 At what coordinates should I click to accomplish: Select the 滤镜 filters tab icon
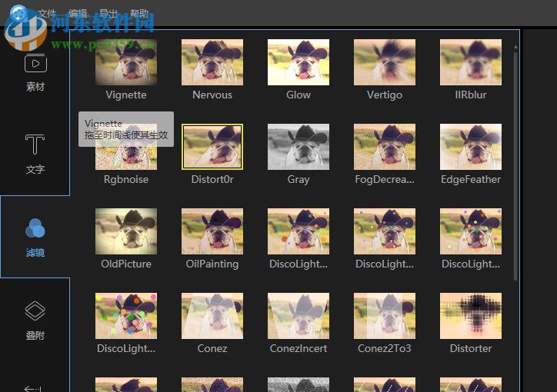(35, 228)
